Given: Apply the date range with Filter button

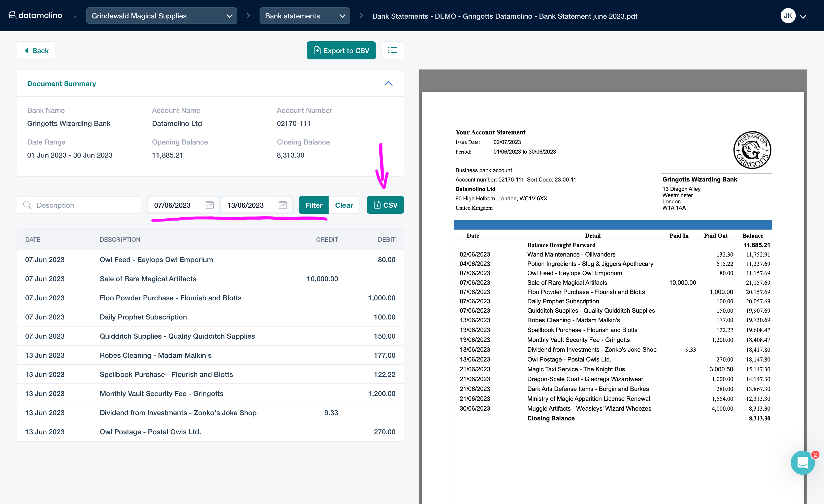Looking at the screenshot, I should tap(314, 205).
